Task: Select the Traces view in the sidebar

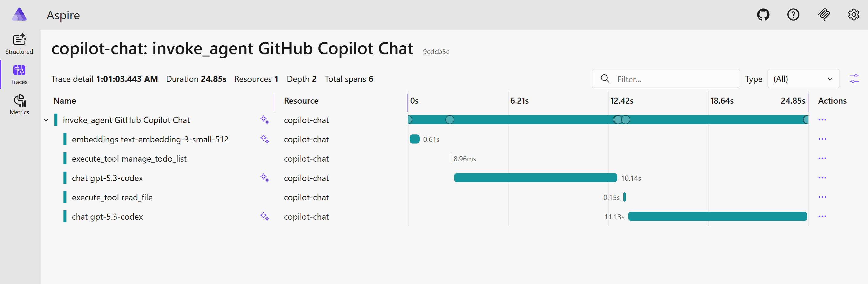Action: tap(19, 74)
